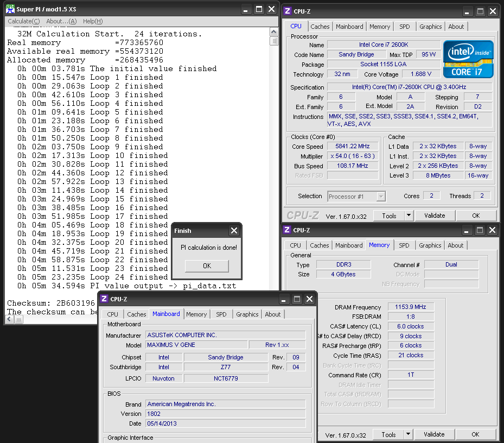This screenshot has width=504, height=443.
Task: Select About tab in CPU-Z Mainboard window
Action: [272, 314]
